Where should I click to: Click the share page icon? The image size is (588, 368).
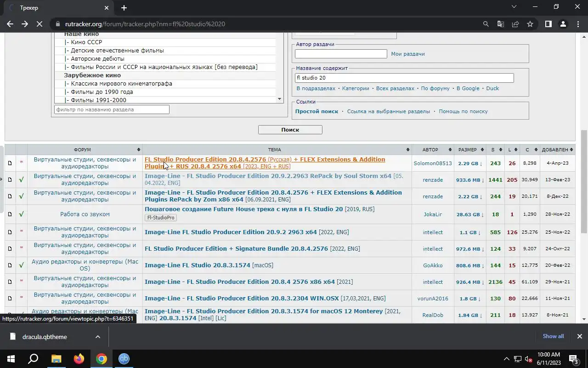515,24
